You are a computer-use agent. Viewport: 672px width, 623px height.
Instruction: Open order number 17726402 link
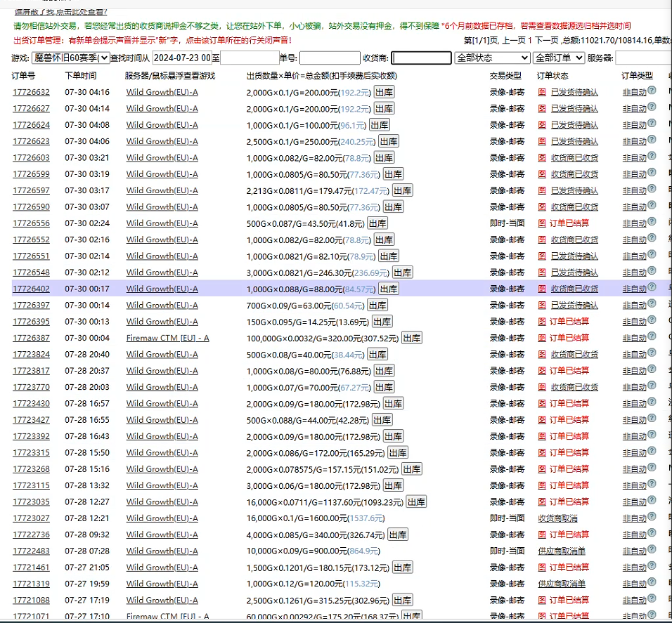pos(31,289)
